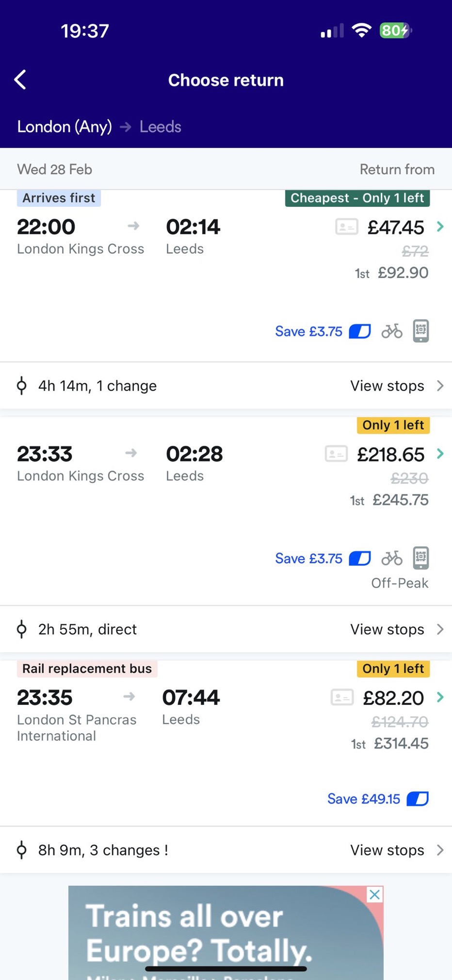Image resolution: width=452 pixels, height=980 pixels.
Task: Tap the railcard icon beside £218.65
Action: tap(336, 454)
